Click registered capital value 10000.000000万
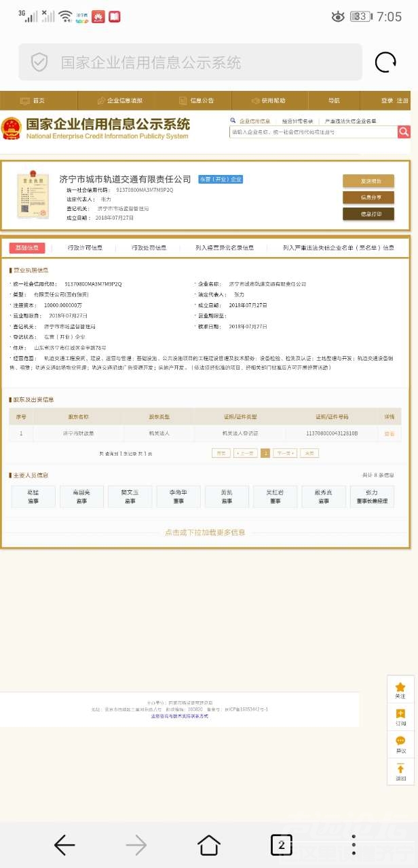The image size is (418, 868). click(63, 305)
